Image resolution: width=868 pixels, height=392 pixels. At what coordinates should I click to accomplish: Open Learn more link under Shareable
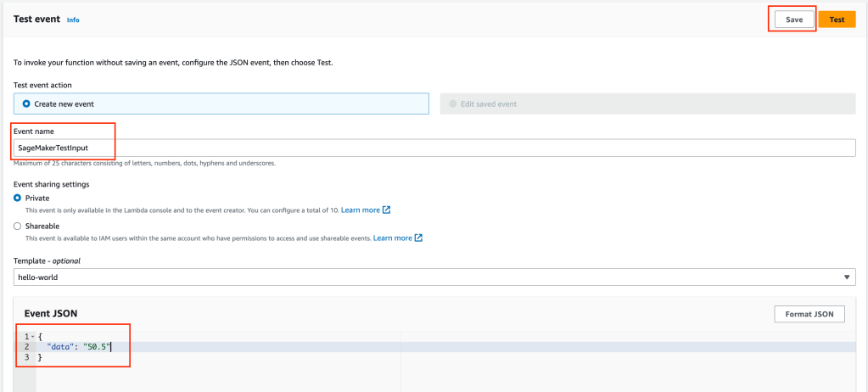(392, 238)
